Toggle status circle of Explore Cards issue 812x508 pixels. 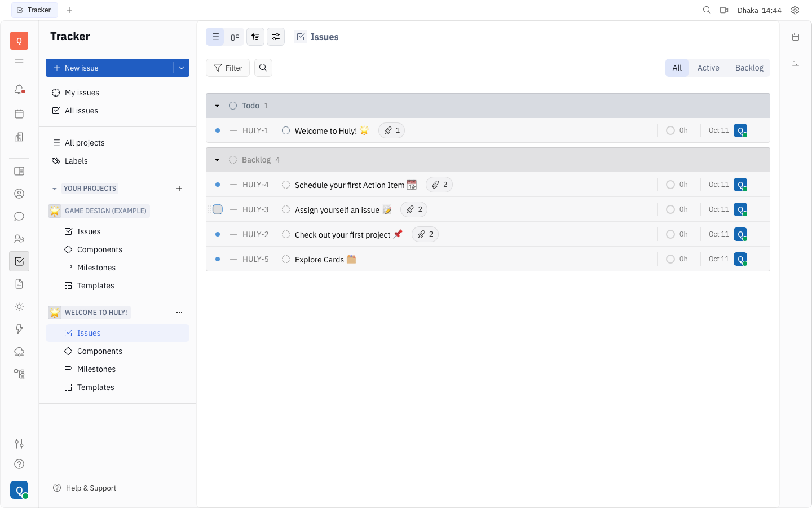[286, 259]
